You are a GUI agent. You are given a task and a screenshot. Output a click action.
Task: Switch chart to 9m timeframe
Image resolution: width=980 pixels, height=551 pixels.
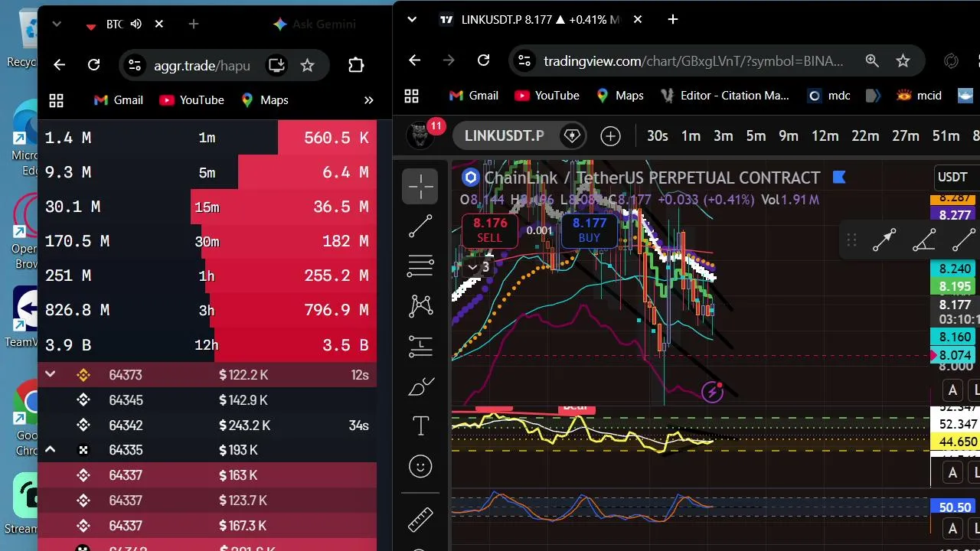click(789, 136)
